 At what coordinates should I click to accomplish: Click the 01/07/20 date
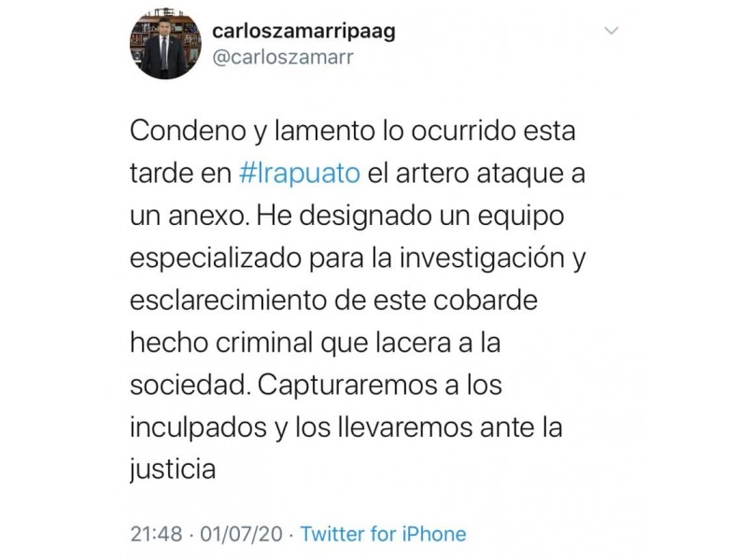pos(242,534)
